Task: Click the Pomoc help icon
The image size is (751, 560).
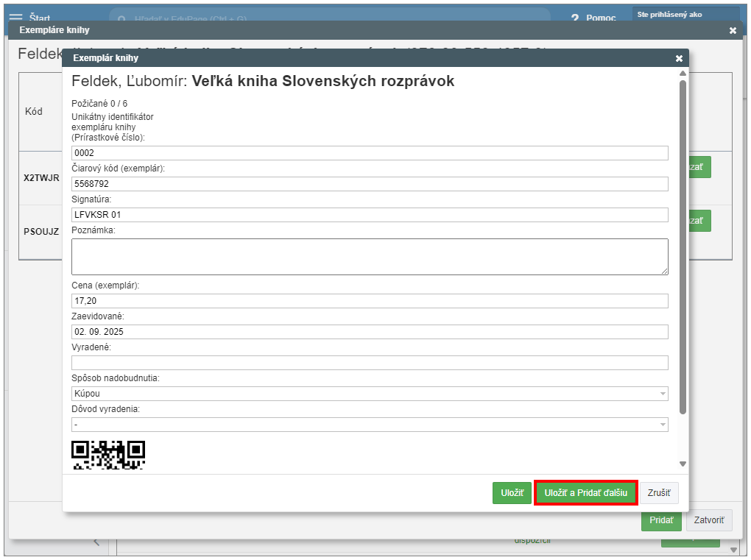Action: [x=574, y=18]
